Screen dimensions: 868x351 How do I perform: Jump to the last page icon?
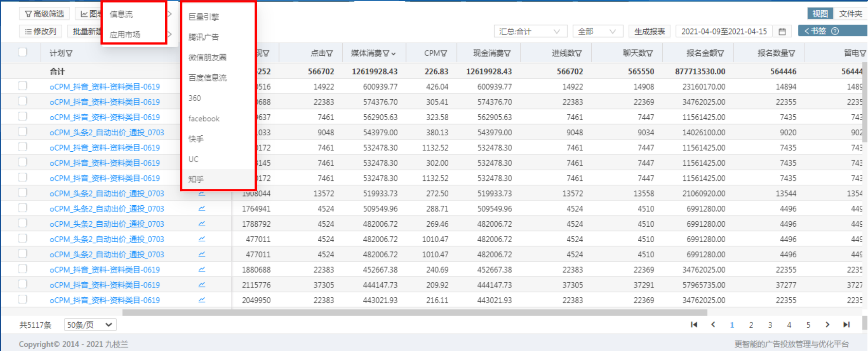click(x=847, y=324)
